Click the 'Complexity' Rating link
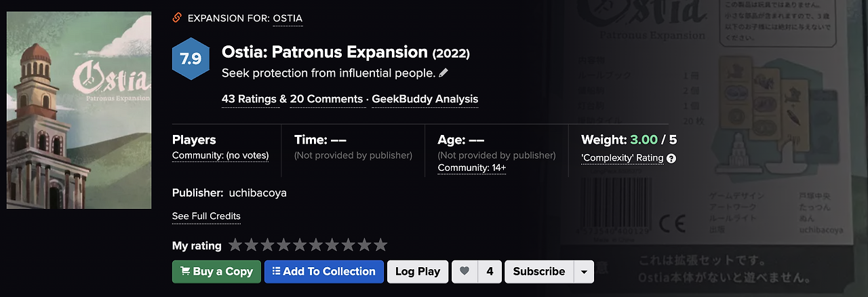 point(622,158)
